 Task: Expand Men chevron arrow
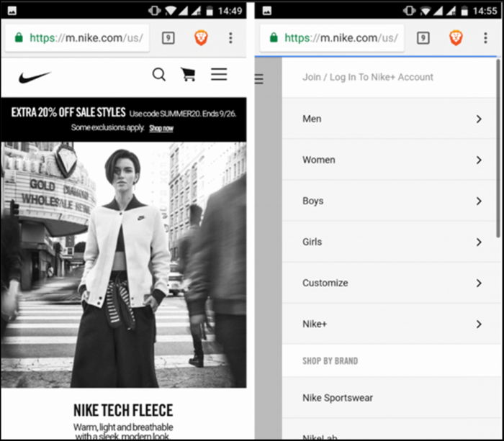[479, 119]
